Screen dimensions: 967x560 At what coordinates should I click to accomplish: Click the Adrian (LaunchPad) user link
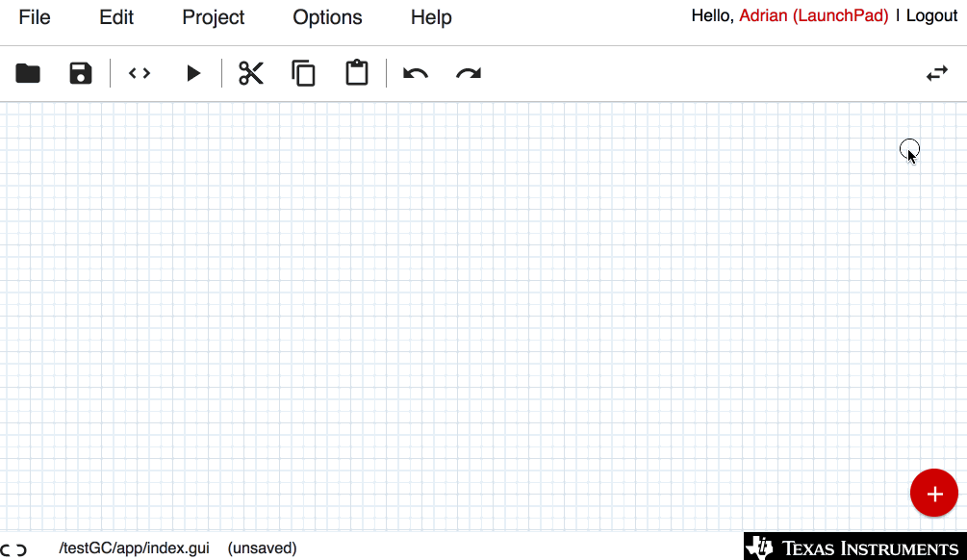pyautogui.click(x=813, y=16)
